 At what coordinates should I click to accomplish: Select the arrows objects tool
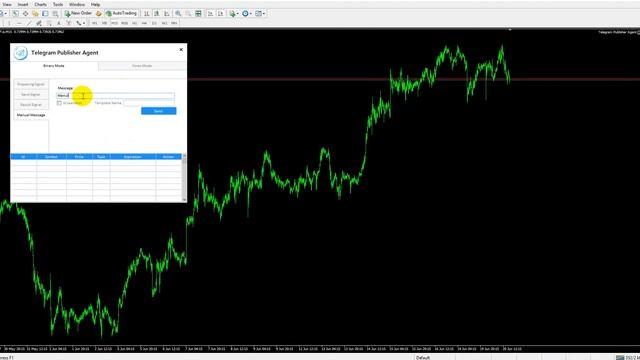tap(78, 23)
